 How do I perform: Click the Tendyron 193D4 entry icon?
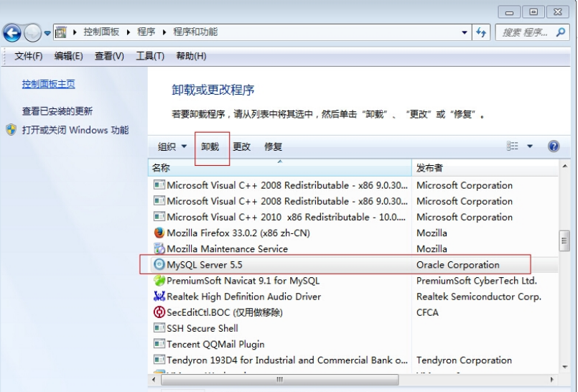point(159,360)
